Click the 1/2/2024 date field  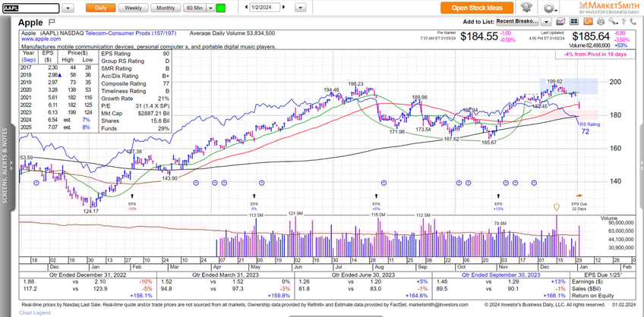pyautogui.click(x=265, y=8)
